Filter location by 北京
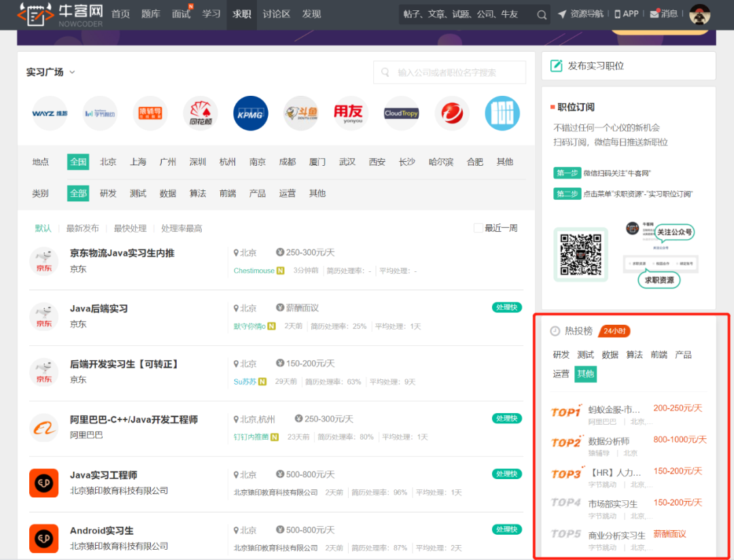This screenshot has width=734, height=560. point(108,162)
